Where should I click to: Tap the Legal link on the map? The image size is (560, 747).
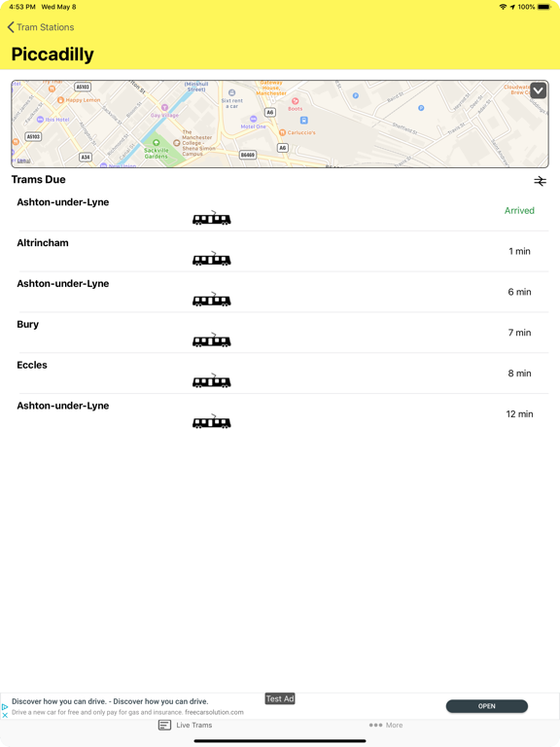click(x=23, y=161)
